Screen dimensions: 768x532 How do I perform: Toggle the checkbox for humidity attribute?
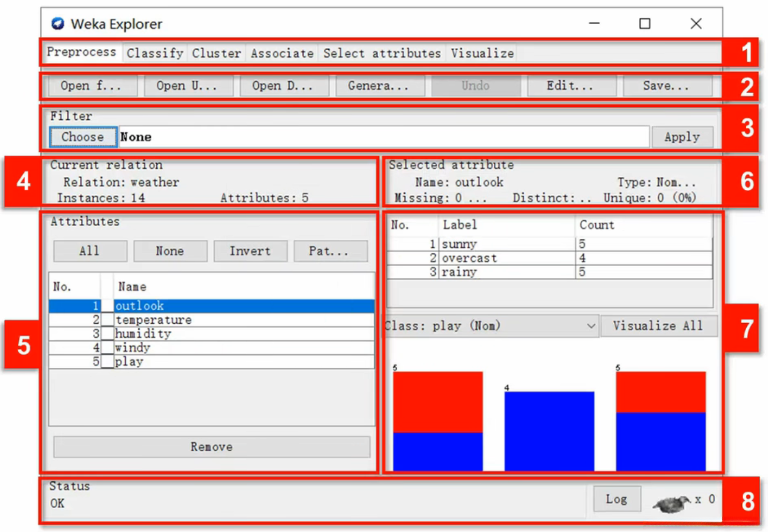107,334
